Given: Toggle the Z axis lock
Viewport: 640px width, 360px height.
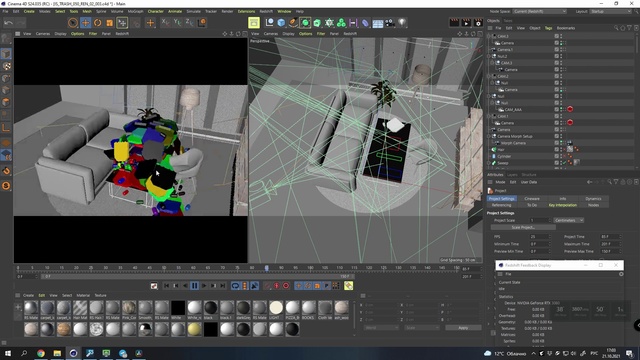Looking at the screenshot, I should tap(189, 22).
